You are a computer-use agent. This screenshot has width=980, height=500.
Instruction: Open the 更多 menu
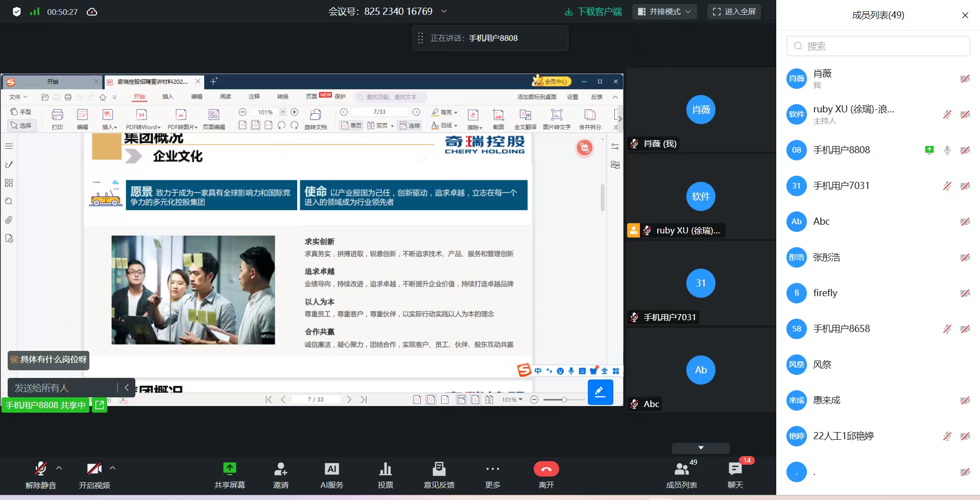492,469
